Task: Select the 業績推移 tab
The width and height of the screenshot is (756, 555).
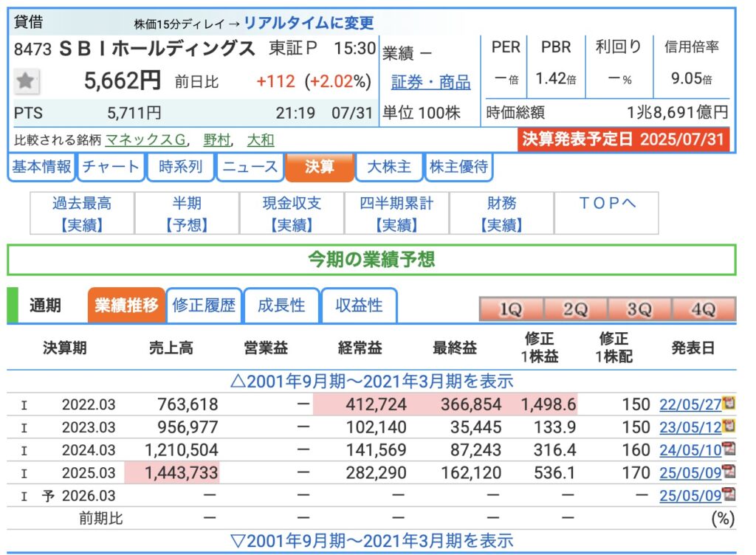Action: [x=126, y=305]
